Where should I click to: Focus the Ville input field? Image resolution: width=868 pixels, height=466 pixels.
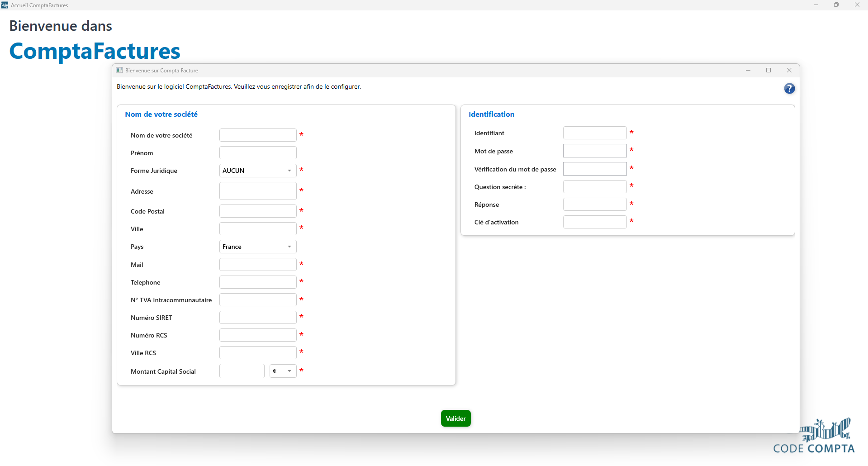[x=258, y=229]
